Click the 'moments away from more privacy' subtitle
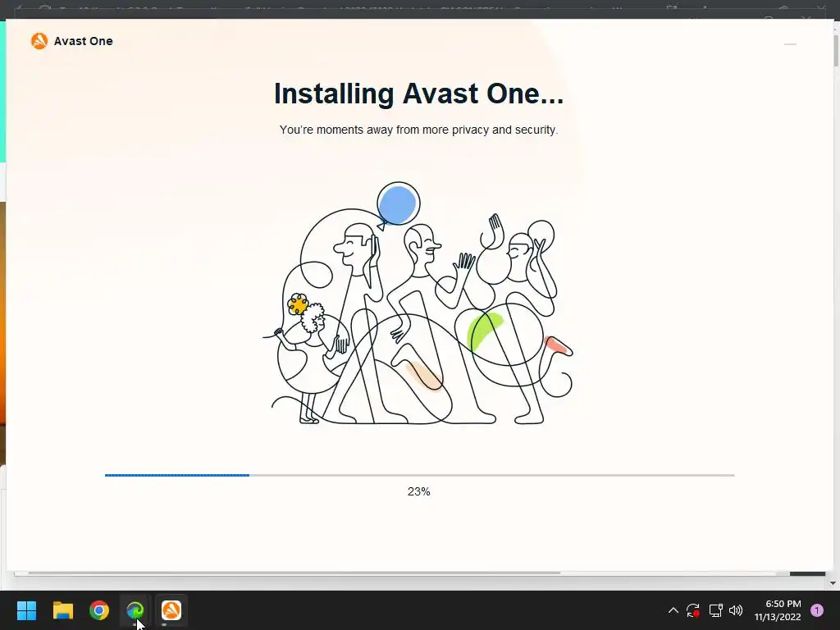The height and width of the screenshot is (630, 840). coord(418,130)
